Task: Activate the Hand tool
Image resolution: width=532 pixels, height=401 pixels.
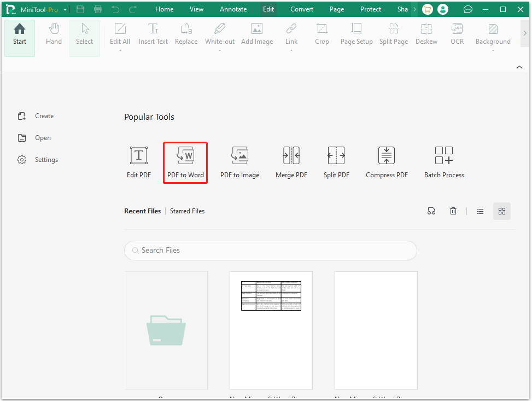Action: pos(54,36)
